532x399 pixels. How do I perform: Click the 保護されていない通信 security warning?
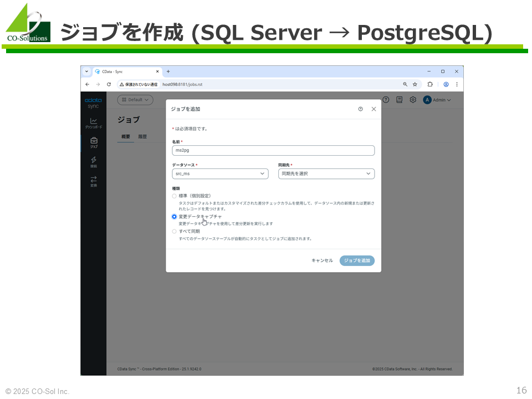[139, 84]
